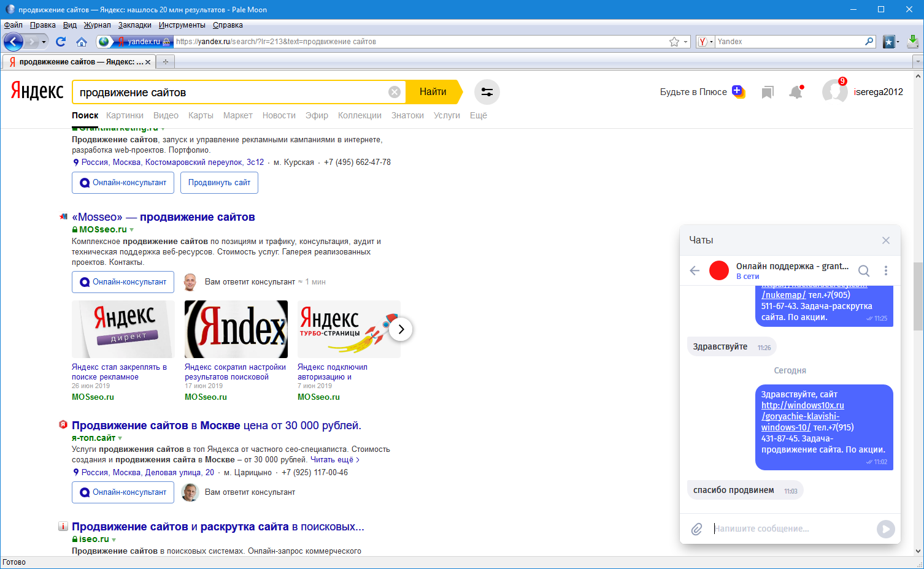Screen dimensions: 924x569
Task: Open the Деловая улица, 20 address link
Action: tap(179, 473)
